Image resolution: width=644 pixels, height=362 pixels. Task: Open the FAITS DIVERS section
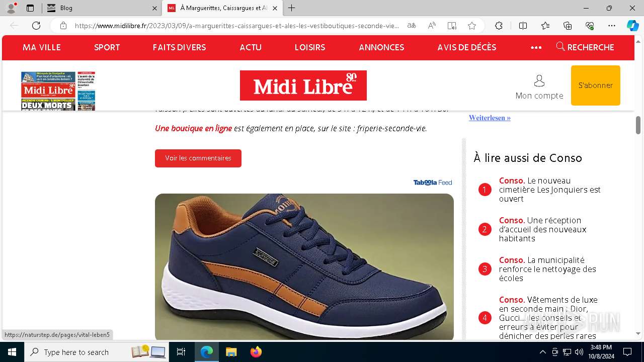point(180,47)
